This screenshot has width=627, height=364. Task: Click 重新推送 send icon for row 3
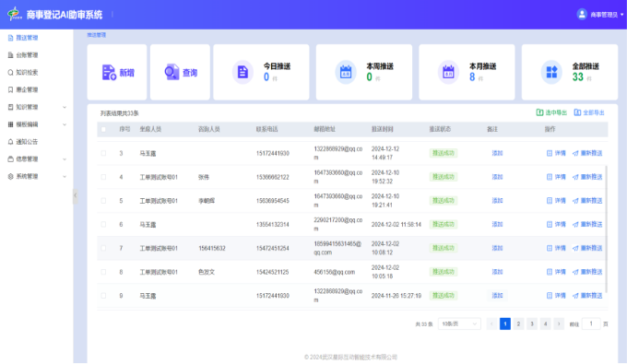point(575,153)
